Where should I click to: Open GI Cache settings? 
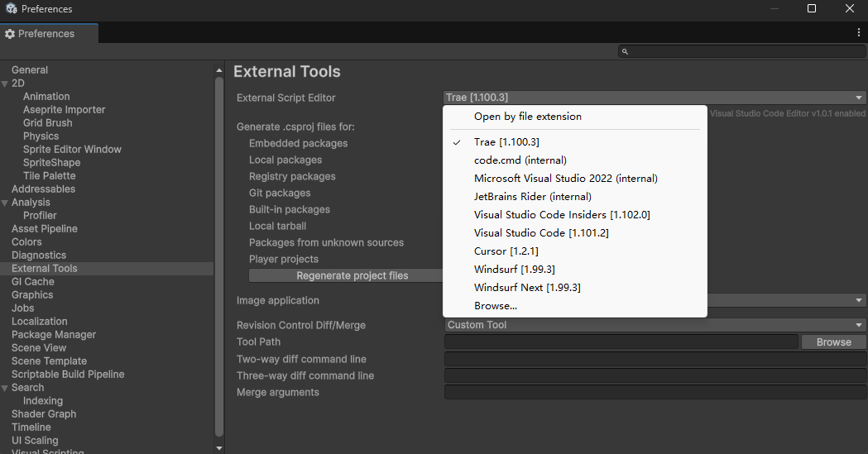coord(32,282)
